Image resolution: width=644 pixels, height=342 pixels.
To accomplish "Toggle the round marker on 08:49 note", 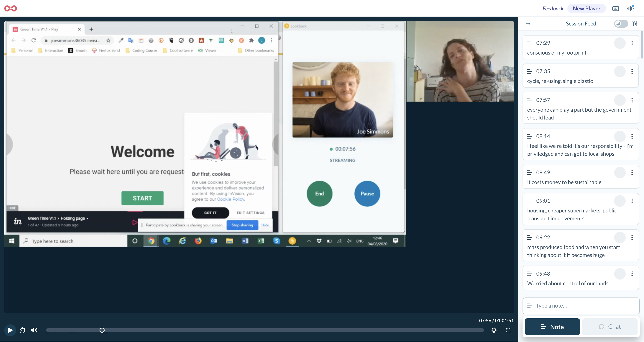I will (620, 172).
